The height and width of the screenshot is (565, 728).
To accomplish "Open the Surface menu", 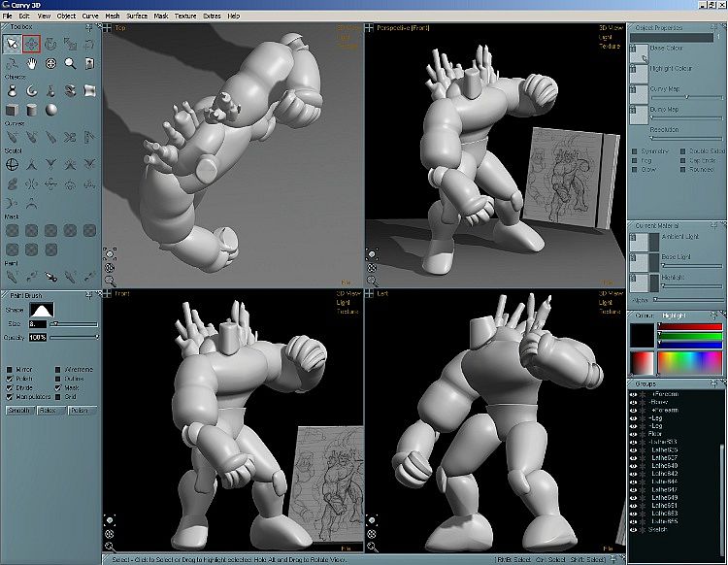I will click(x=137, y=17).
